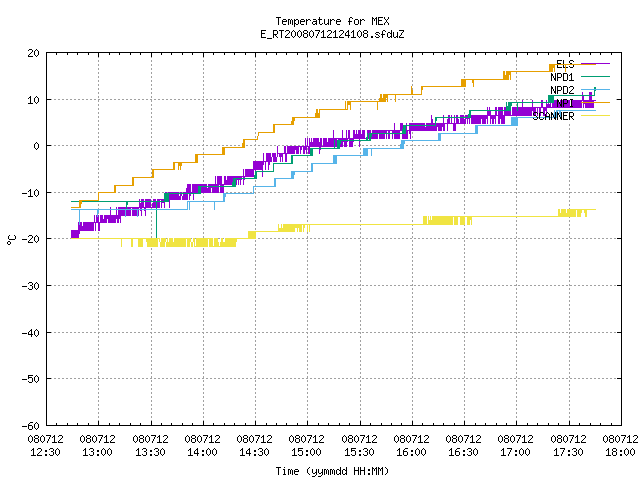Screen dimensions: 640x480
Task: Pick the purple ELS legend line sample
Action: [596, 64]
